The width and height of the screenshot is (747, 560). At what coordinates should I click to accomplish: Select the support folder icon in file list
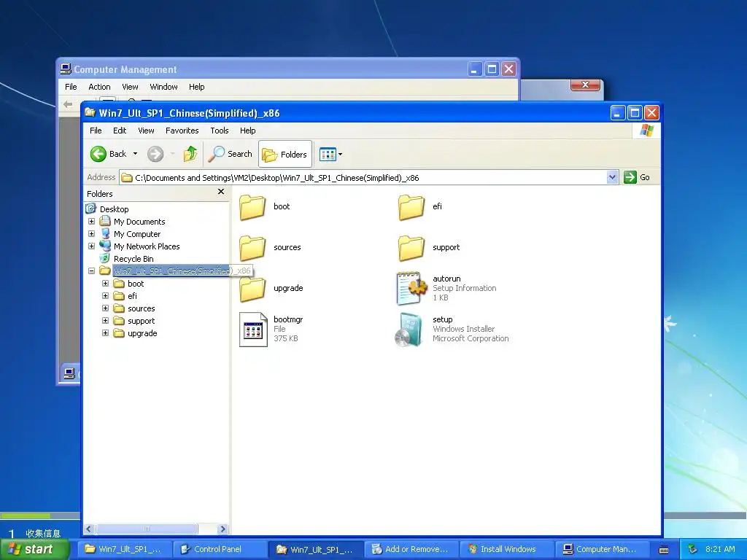411,248
